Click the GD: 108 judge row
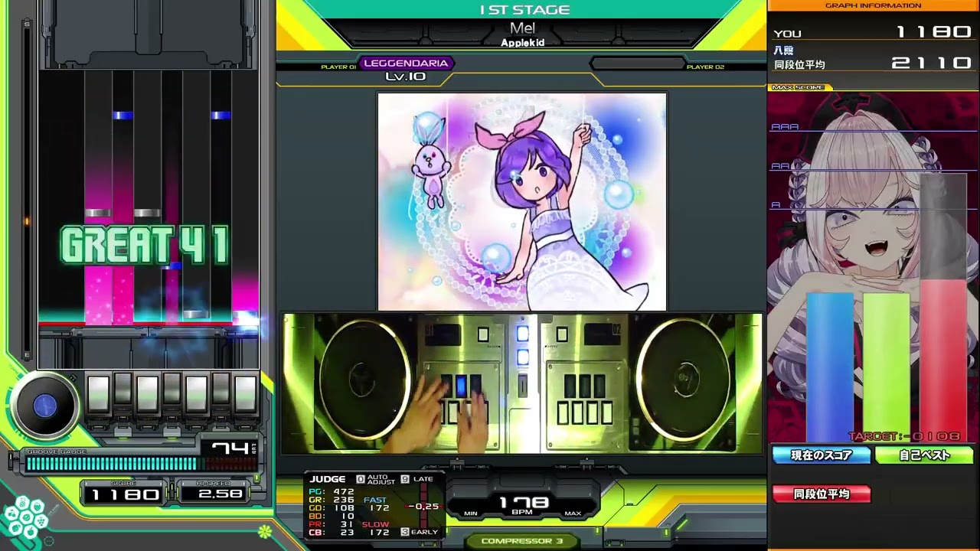Screen dimensions: 980x551 tap(332, 508)
